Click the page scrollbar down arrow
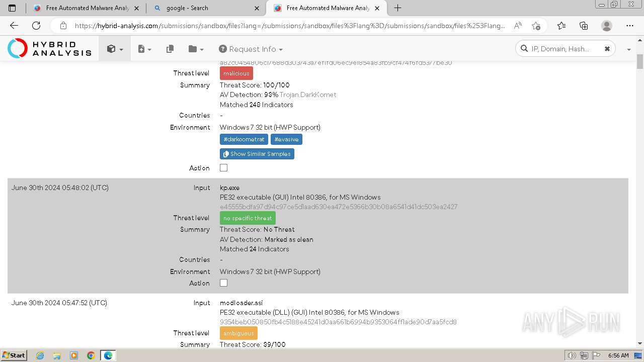Image resolution: width=644 pixels, height=362 pixels. (640, 344)
